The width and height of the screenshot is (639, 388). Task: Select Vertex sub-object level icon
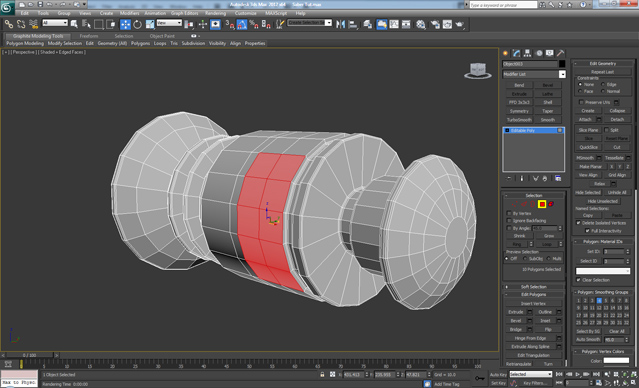(515, 204)
